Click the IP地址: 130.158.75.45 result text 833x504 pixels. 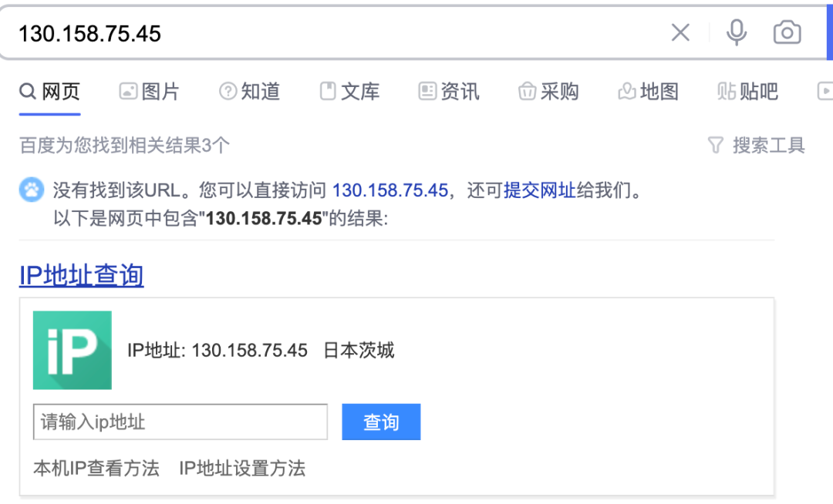point(218,350)
